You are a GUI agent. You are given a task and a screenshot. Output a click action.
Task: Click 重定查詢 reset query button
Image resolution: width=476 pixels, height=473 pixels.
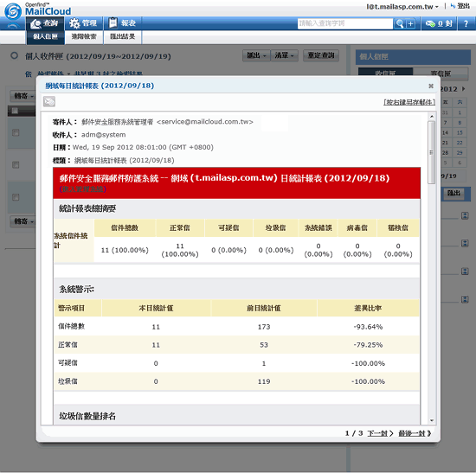[321, 55]
